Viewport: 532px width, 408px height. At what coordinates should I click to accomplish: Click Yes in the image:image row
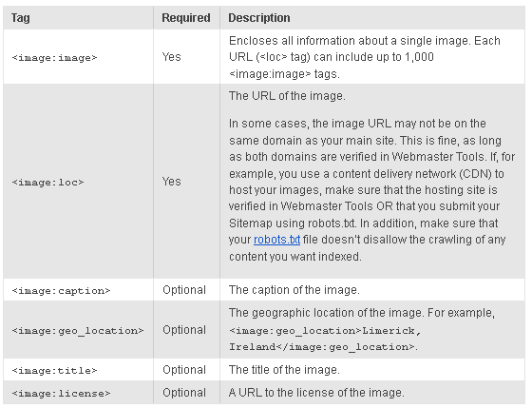[171, 57]
